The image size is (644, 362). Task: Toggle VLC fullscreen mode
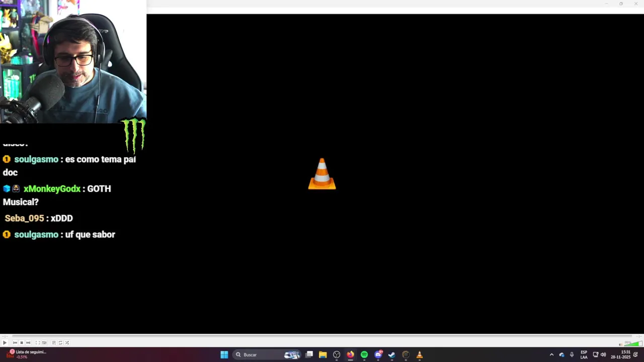pyautogui.click(x=38, y=342)
